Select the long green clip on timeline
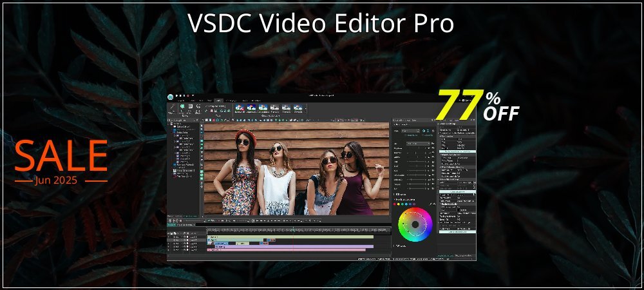 click(x=290, y=237)
